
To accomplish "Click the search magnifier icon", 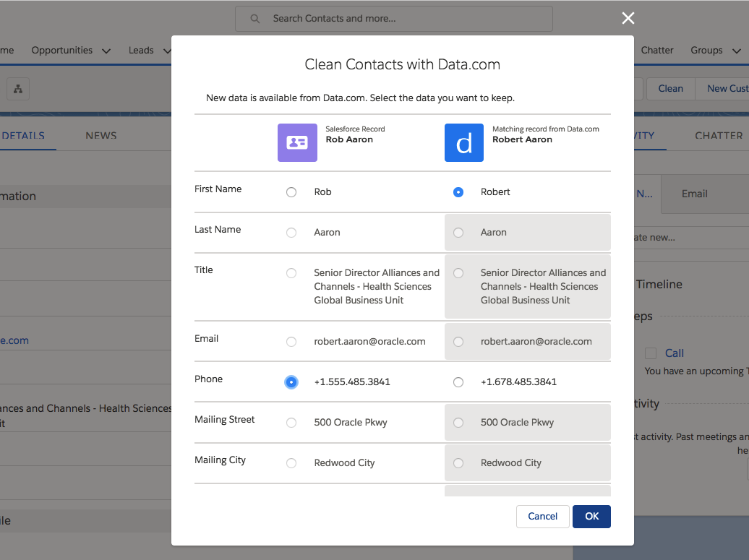I will (254, 19).
